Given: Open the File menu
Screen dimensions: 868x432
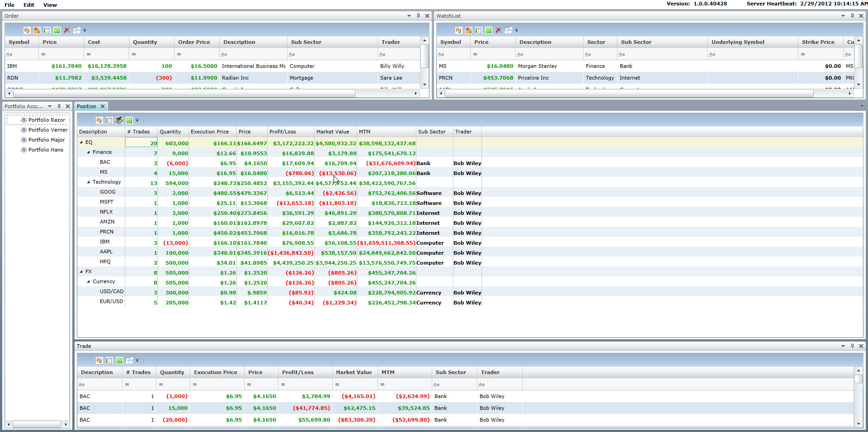Looking at the screenshot, I should 9,5.
